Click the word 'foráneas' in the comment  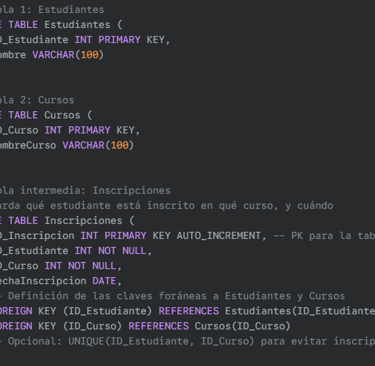(x=183, y=296)
